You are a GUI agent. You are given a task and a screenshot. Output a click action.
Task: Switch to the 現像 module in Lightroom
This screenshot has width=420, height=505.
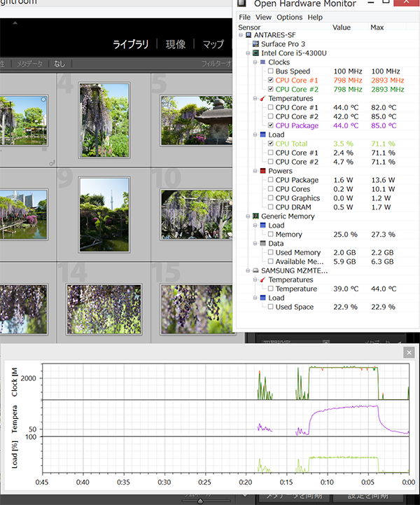pos(176,45)
